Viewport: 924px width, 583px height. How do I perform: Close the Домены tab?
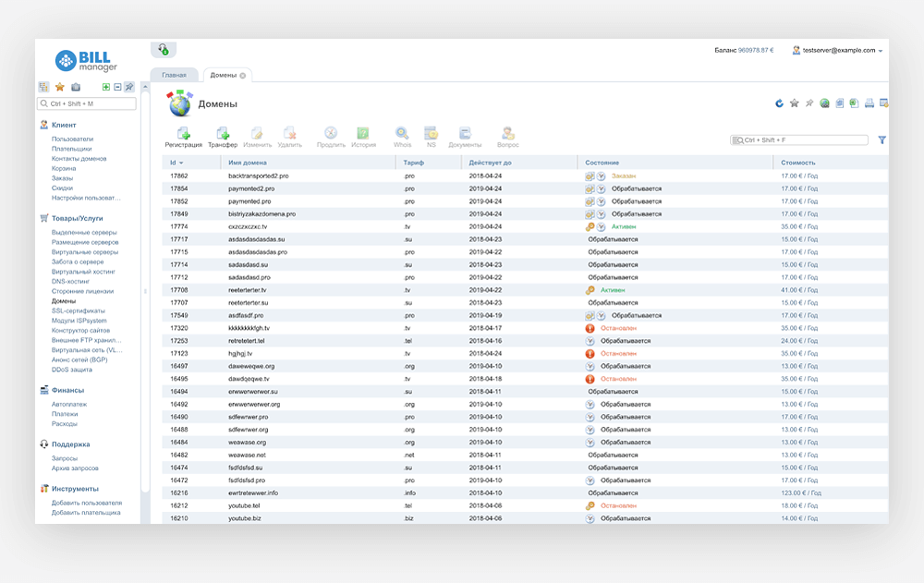pyautogui.click(x=243, y=75)
